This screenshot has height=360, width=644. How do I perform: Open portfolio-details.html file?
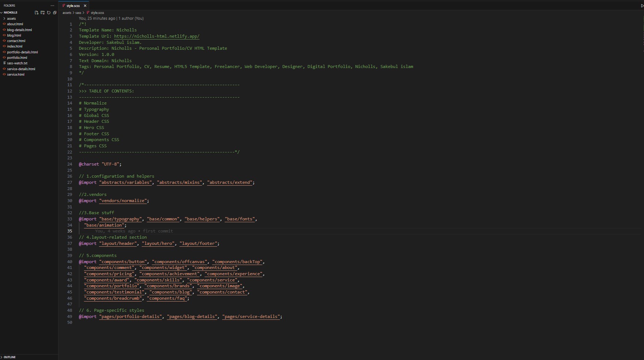point(22,52)
